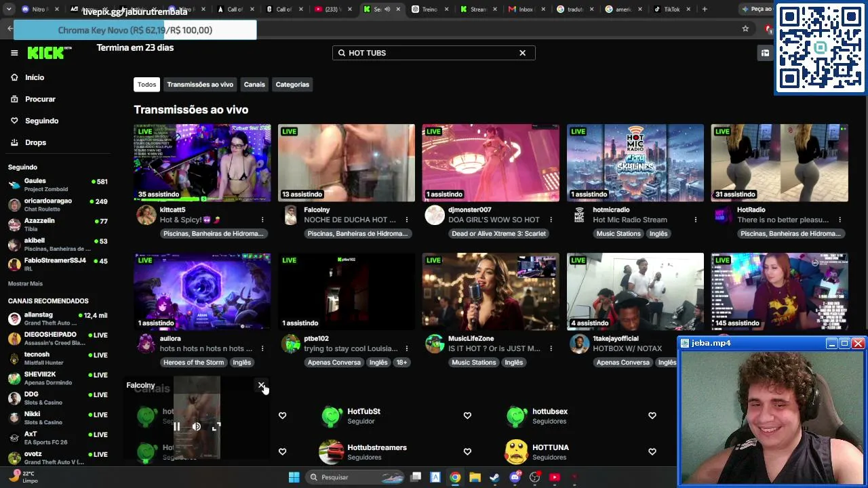
Task: Open options menu for Falcolny stream
Action: point(407,220)
